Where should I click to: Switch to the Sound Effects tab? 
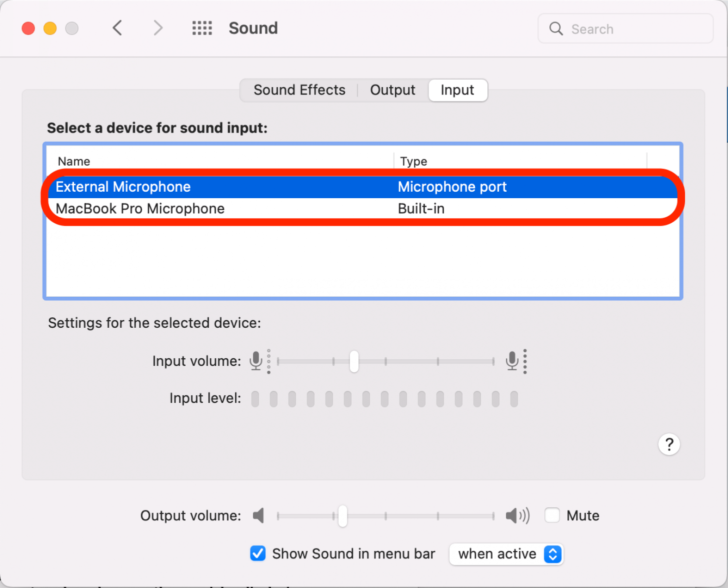pyautogui.click(x=299, y=90)
